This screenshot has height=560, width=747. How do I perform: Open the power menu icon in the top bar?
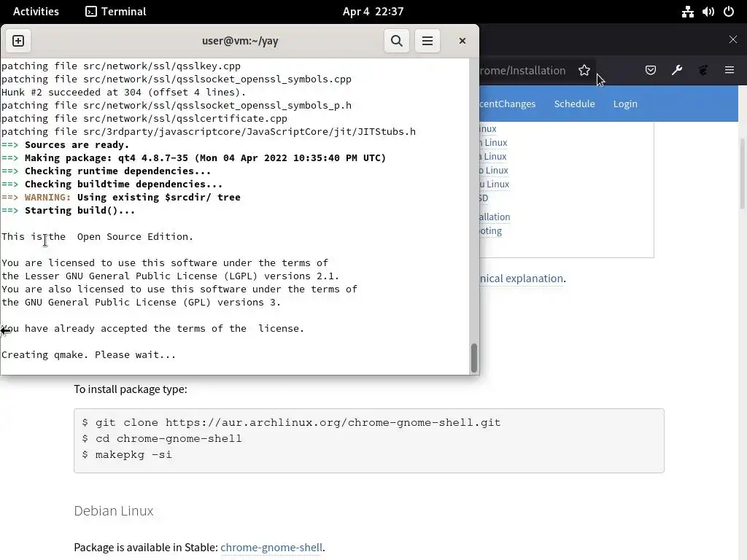pos(729,12)
